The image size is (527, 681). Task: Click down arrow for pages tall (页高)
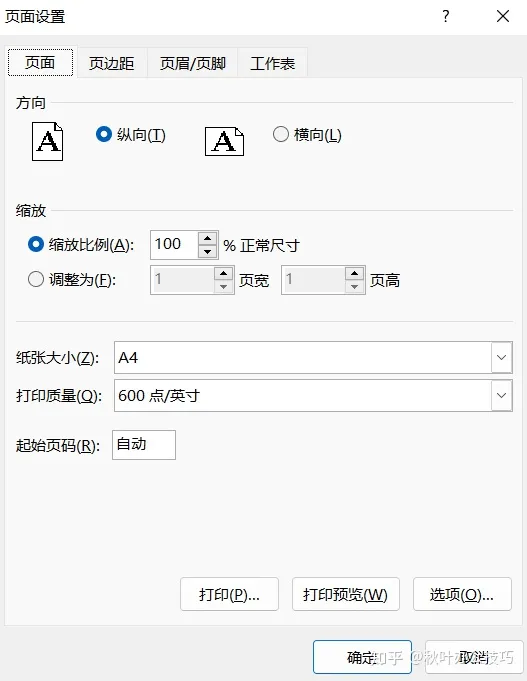355,287
